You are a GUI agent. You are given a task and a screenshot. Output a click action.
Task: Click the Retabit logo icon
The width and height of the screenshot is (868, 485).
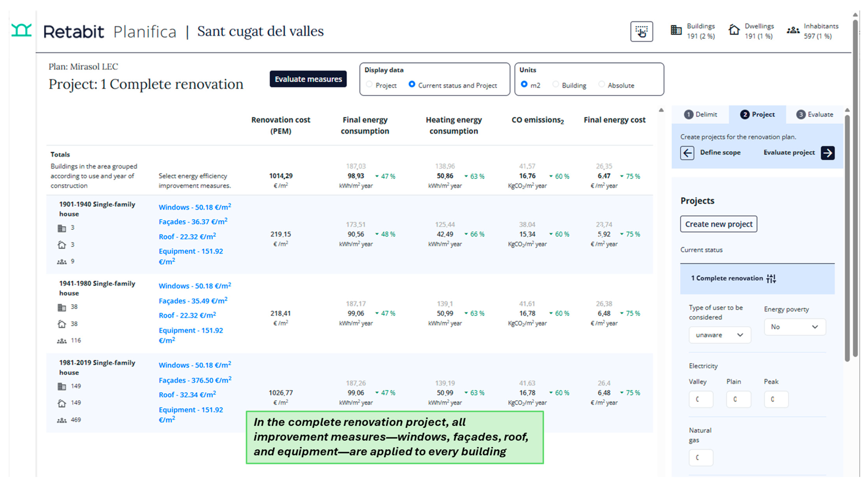pos(21,30)
